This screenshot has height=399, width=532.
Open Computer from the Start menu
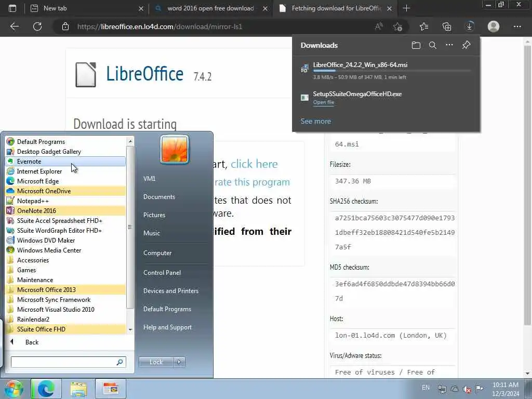(157, 253)
